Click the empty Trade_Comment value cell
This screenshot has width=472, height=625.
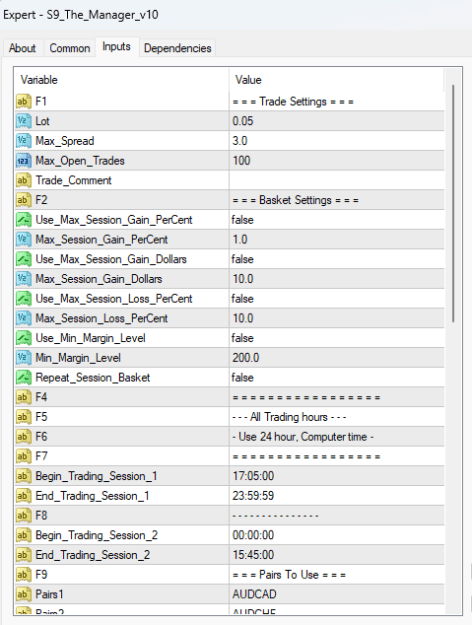coord(337,180)
